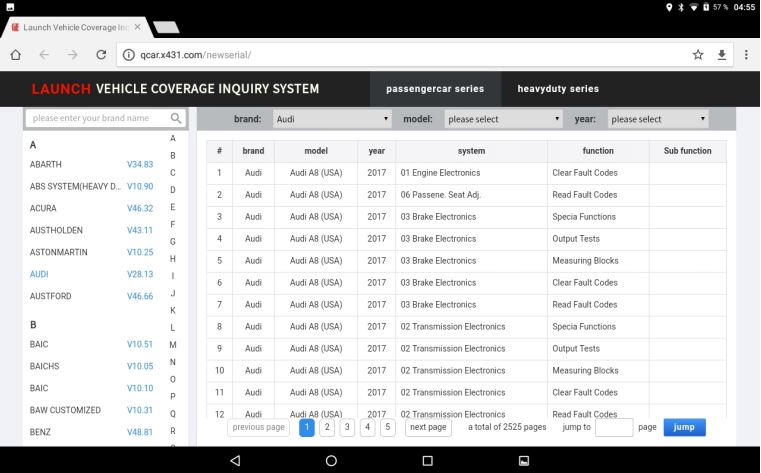Open a new browser tab
The width and height of the screenshot is (761, 473).
point(166,28)
